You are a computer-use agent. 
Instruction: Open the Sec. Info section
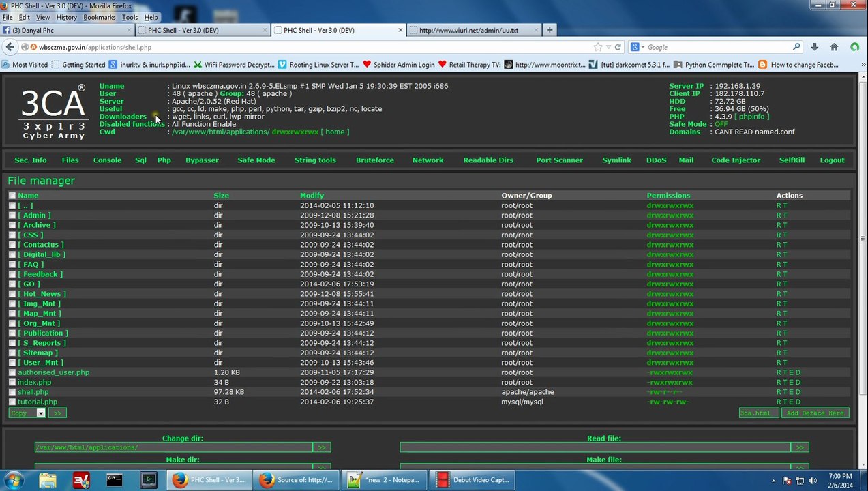[x=31, y=160]
